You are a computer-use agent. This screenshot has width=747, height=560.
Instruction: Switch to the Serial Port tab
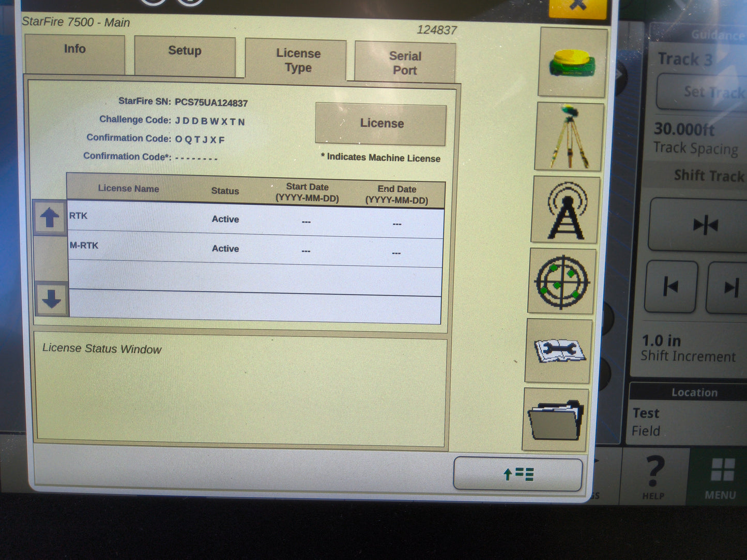click(405, 61)
